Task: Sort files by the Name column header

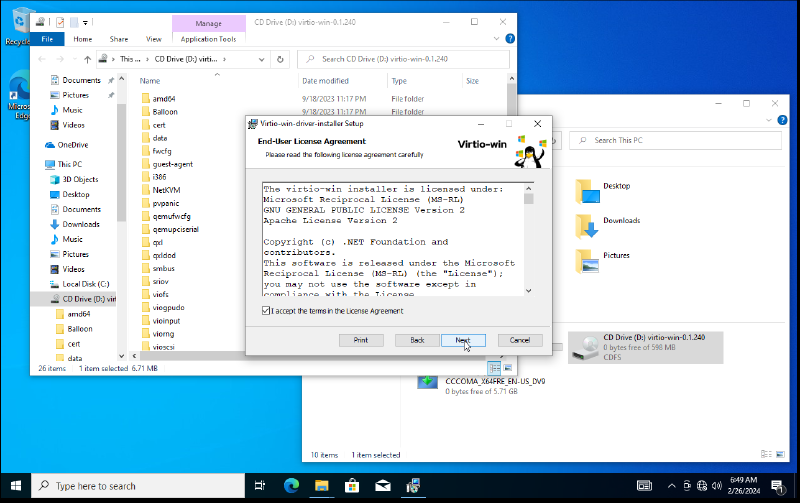Action: 150,81
